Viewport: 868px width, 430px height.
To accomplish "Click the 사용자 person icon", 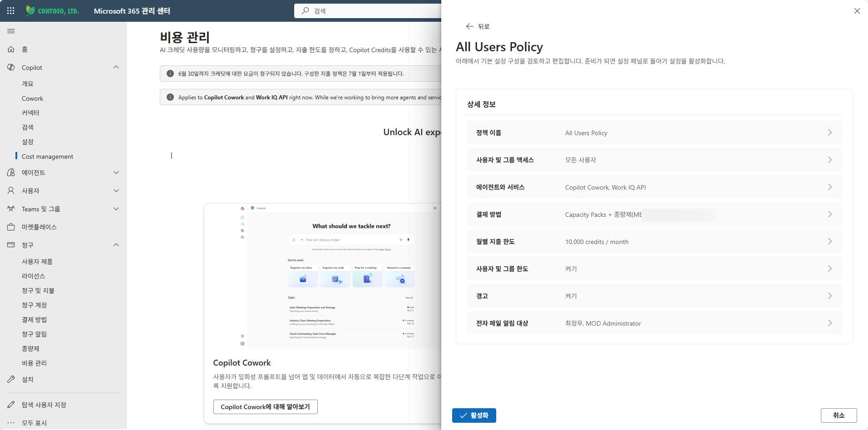I will [11, 191].
